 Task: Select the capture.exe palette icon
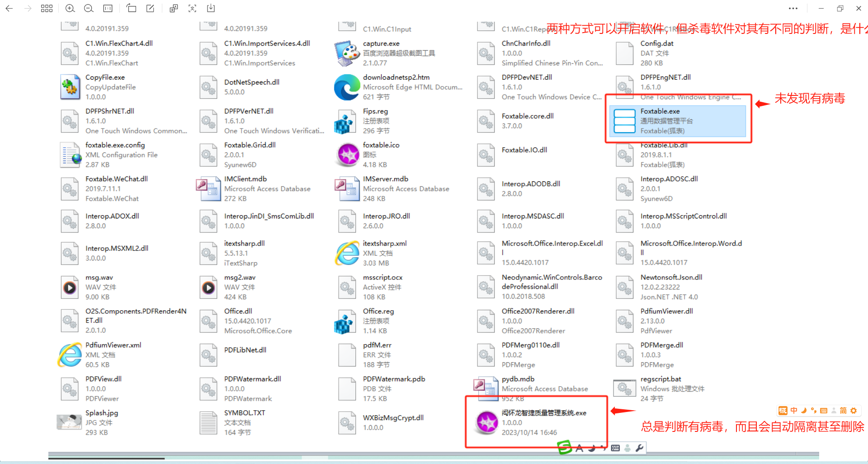347,53
